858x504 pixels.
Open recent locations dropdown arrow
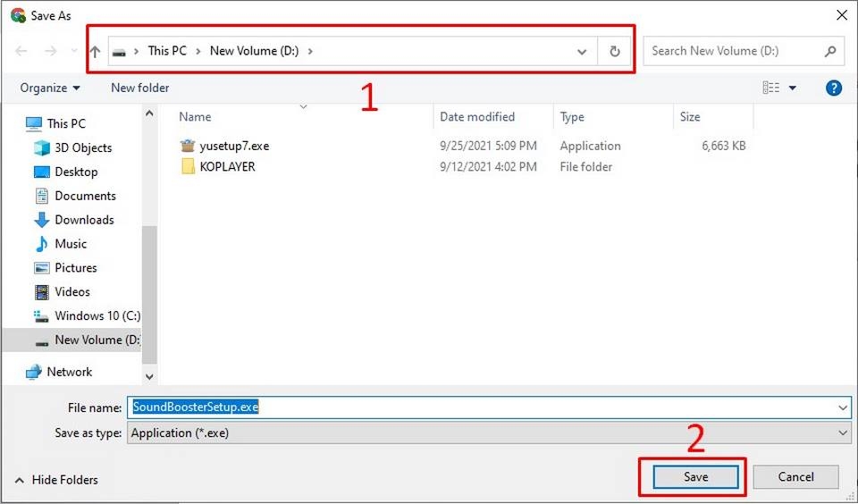[x=74, y=51]
